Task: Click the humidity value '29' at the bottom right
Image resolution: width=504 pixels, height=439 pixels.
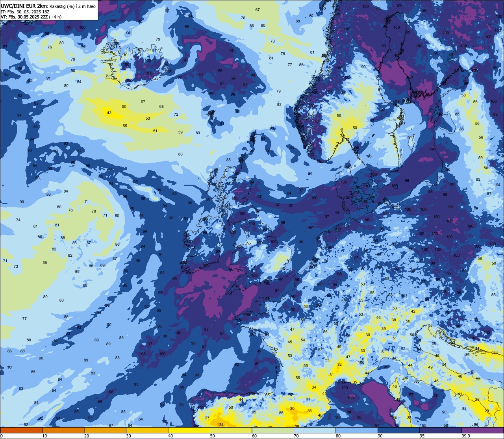Action: pos(487,411)
